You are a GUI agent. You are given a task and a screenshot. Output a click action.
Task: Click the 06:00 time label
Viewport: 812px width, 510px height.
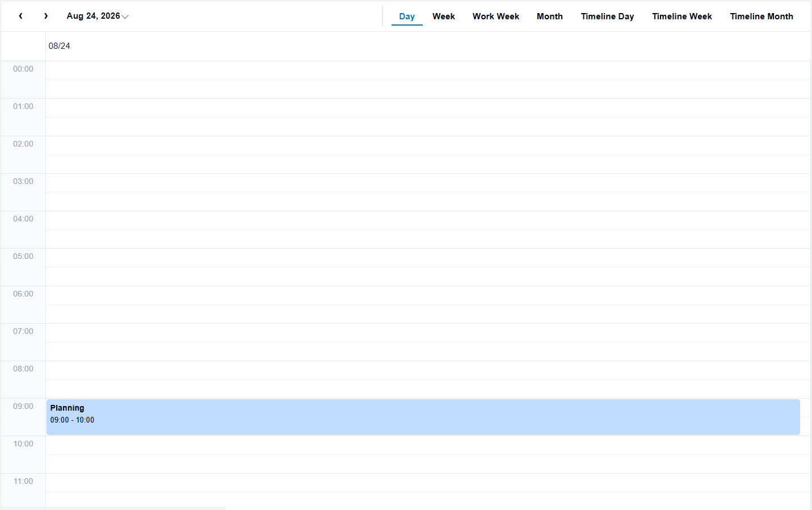coord(23,294)
